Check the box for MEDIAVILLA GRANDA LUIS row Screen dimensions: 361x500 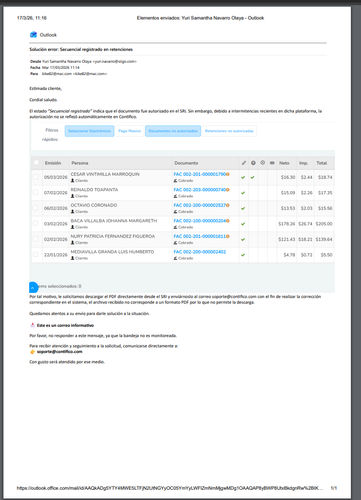tap(35, 254)
